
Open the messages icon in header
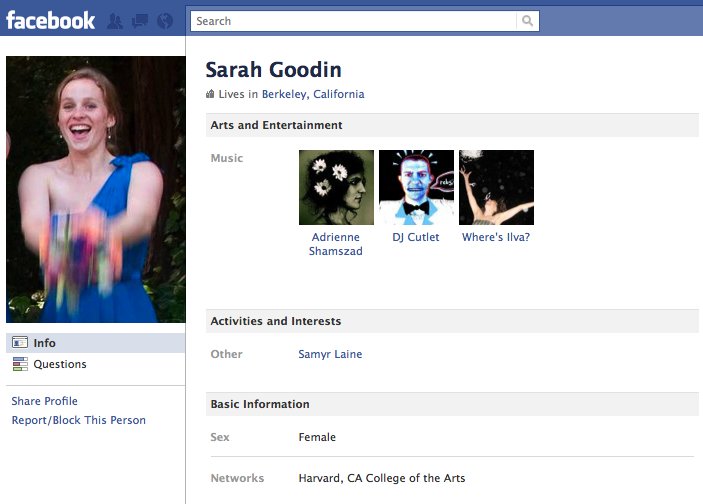(x=138, y=20)
